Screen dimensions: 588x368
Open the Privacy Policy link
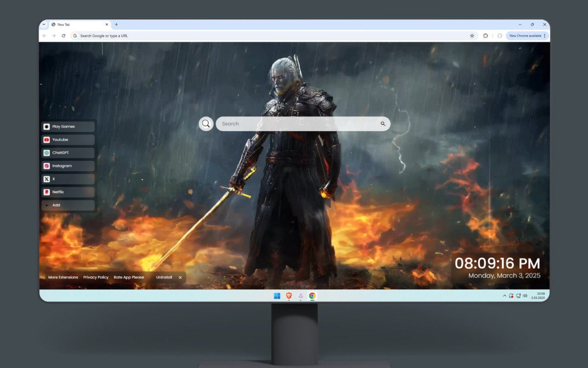[x=96, y=277]
